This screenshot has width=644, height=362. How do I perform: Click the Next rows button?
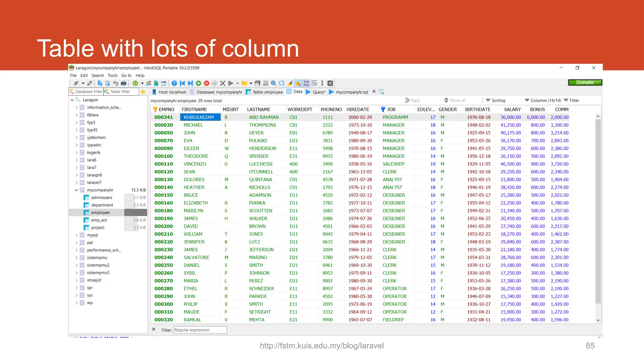(x=412, y=100)
